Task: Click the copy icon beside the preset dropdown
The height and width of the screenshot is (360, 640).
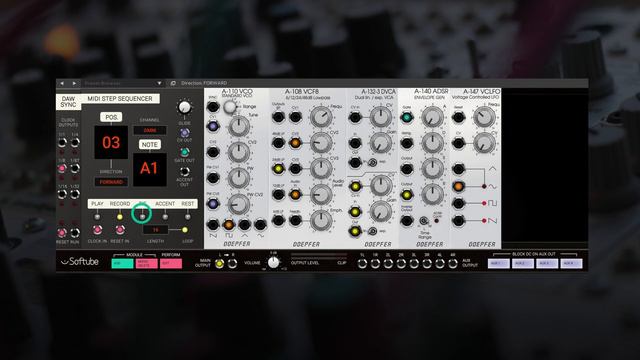Action: coord(173,83)
